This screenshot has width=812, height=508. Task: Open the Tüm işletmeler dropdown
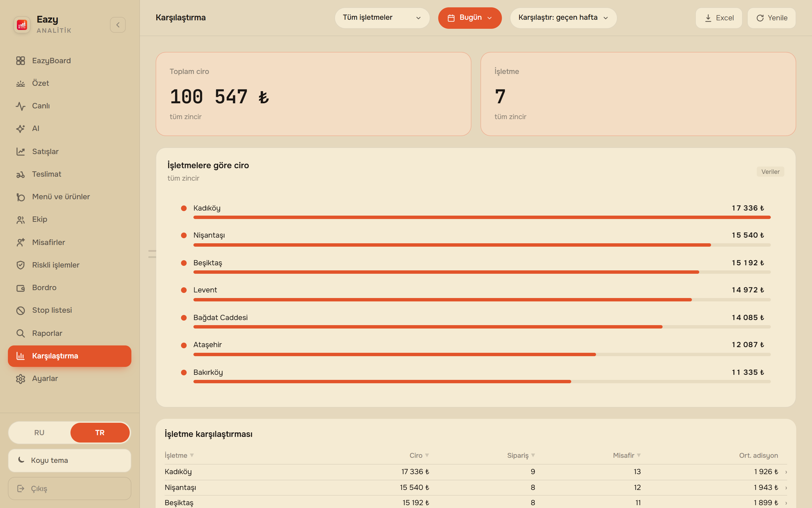(382, 18)
